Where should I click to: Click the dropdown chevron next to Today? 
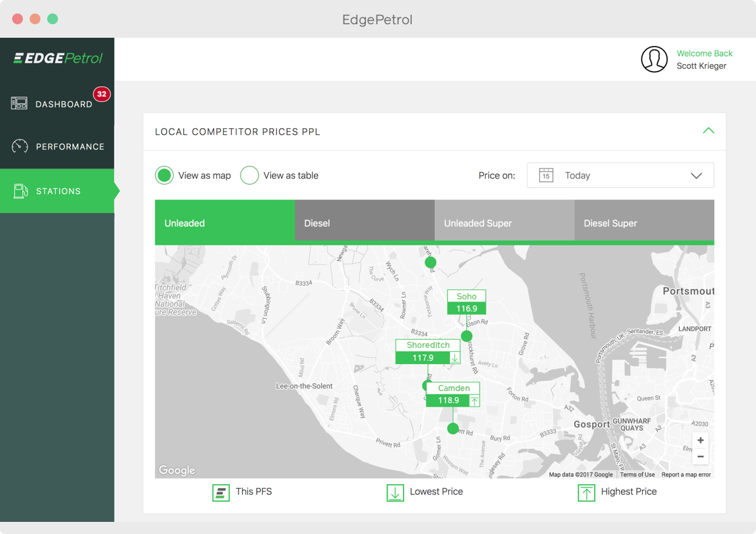pyautogui.click(x=696, y=175)
